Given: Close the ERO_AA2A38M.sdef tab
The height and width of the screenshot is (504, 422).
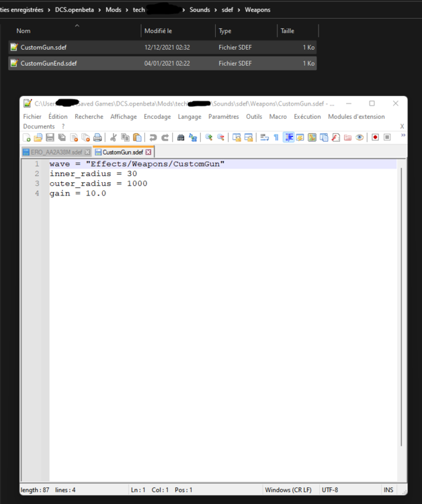Looking at the screenshot, I should point(87,152).
